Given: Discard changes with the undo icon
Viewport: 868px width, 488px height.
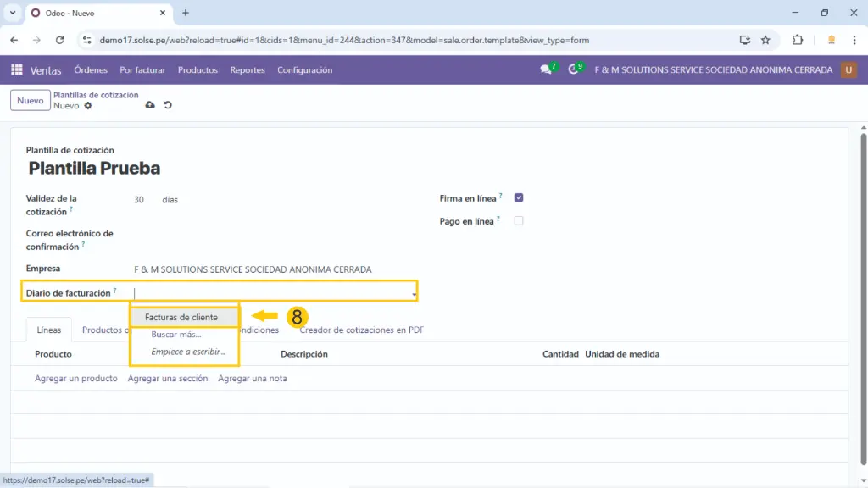Looking at the screenshot, I should coord(168,105).
